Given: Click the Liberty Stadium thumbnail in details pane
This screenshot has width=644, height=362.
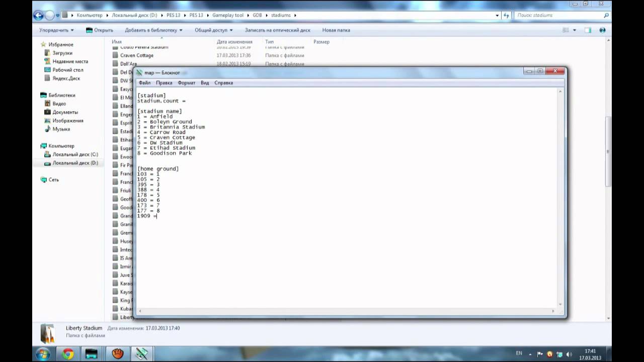Looking at the screenshot, I should pos(47,333).
